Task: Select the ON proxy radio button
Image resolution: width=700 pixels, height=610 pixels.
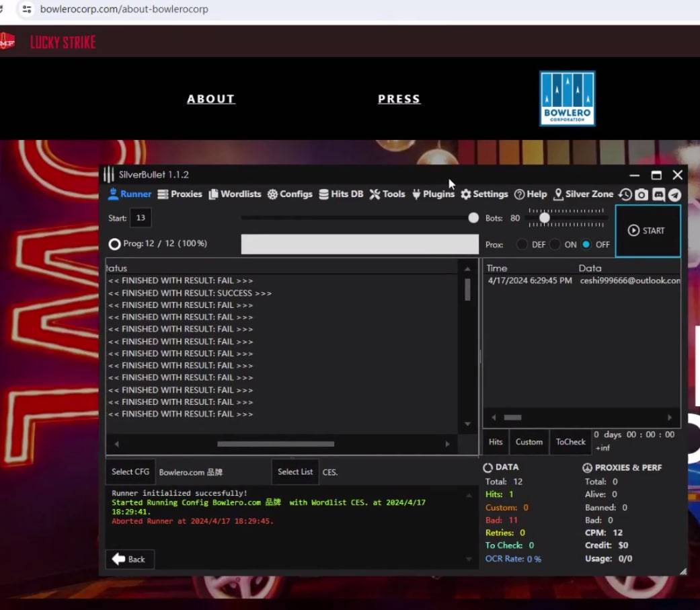Action: [555, 245]
